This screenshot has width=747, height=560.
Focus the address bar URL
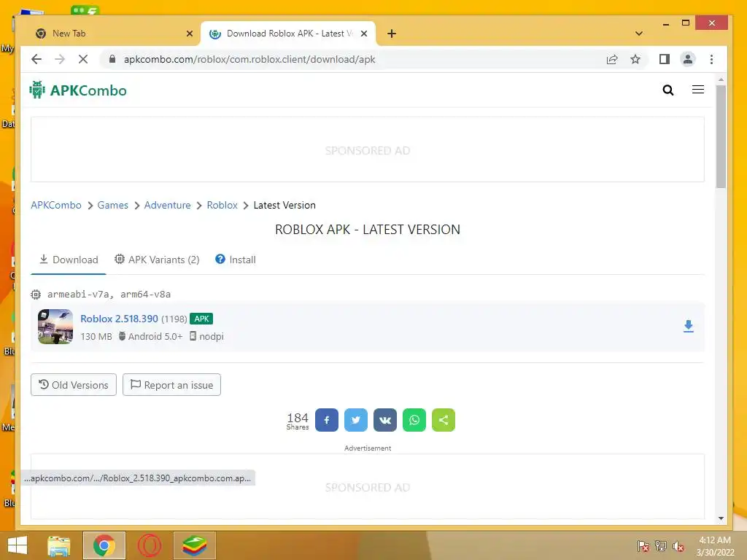tap(249, 59)
